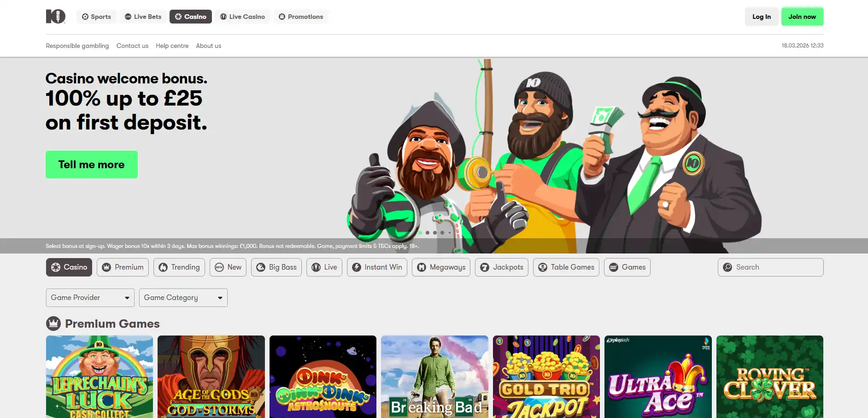Select the Trending flame filter
Screen dimensions: 868x418
(179, 267)
